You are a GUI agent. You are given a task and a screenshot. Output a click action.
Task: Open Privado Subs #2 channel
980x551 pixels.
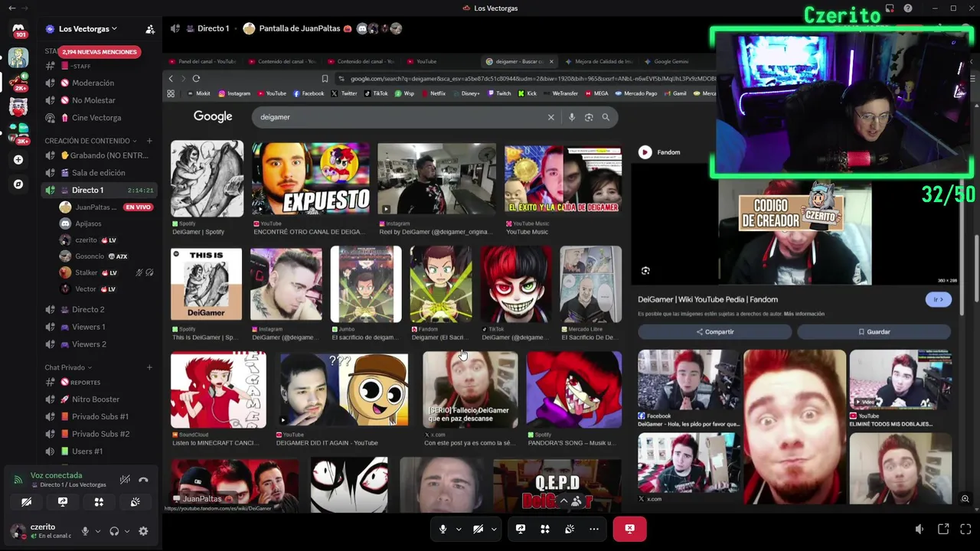[100, 434]
